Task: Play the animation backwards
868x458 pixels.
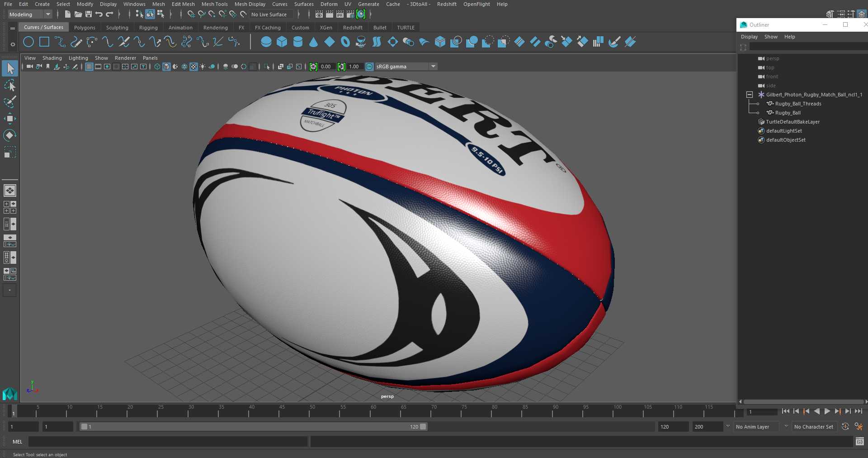Action: tap(816, 411)
